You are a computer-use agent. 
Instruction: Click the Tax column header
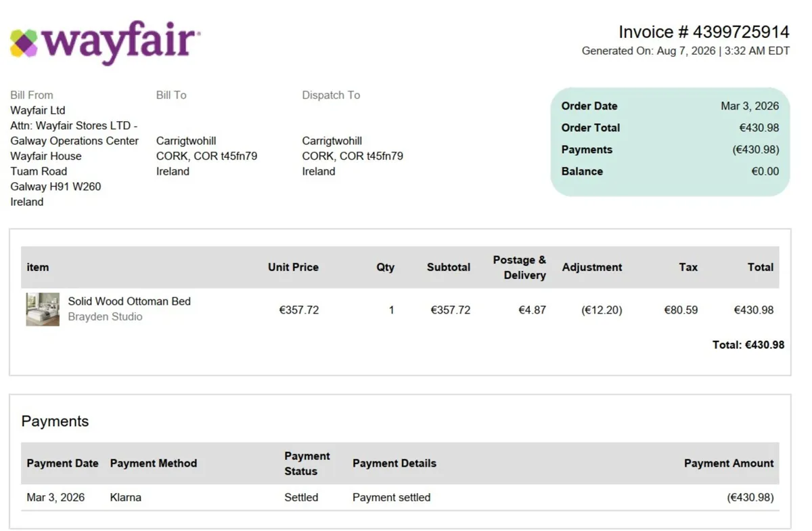point(688,267)
